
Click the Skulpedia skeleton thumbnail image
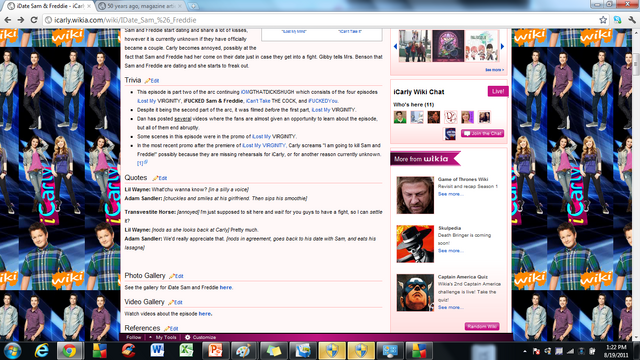point(415,244)
